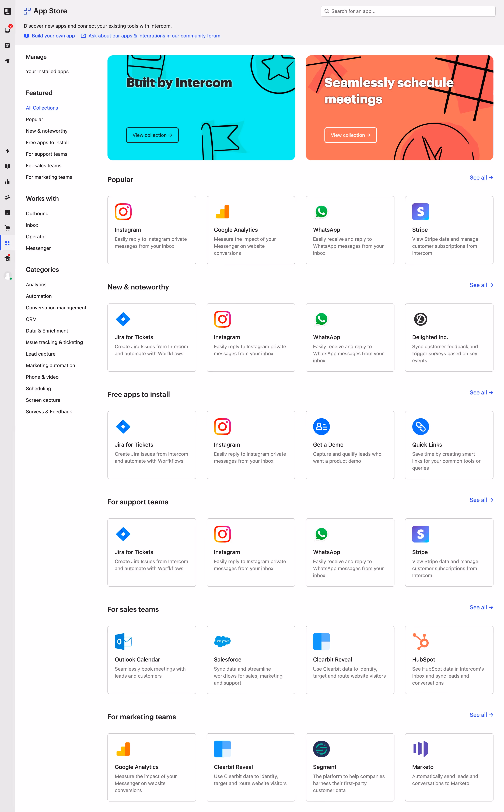504x812 pixels.
Task: Click Build your own app link
Action: tap(53, 36)
